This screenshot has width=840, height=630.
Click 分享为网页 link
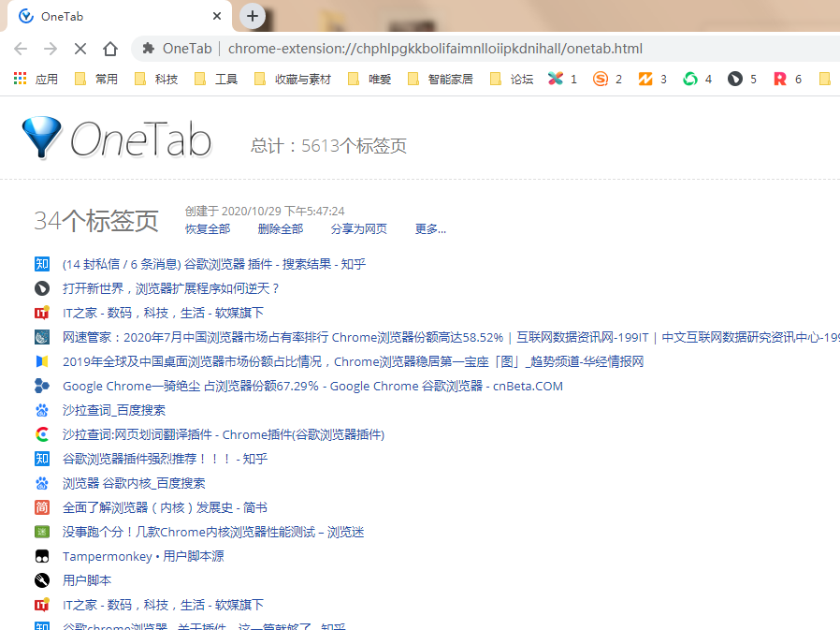(359, 229)
